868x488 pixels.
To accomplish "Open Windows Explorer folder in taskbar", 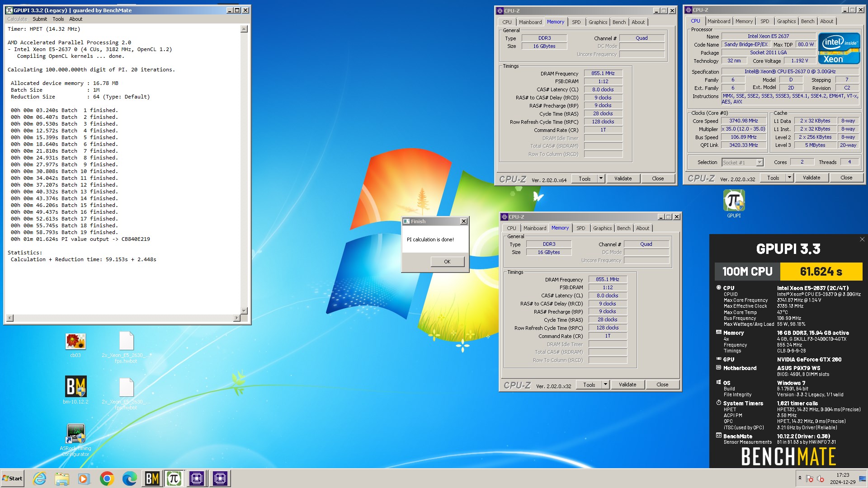I will pos(62,479).
